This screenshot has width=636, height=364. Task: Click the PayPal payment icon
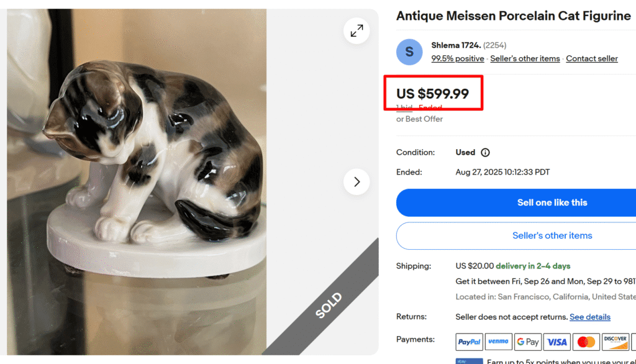[470, 342]
